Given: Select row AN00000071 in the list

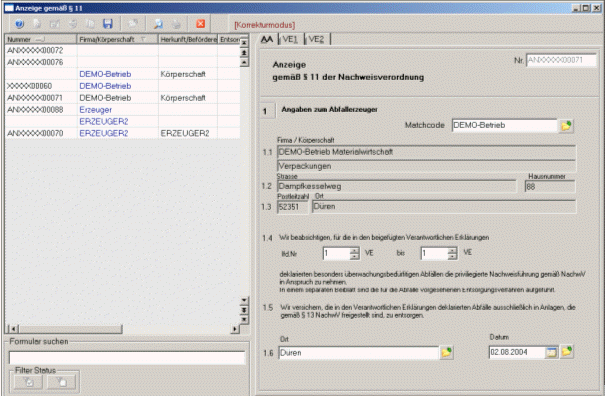Looking at the screenshot, I should pyautogui.click(x=122, y=98).
